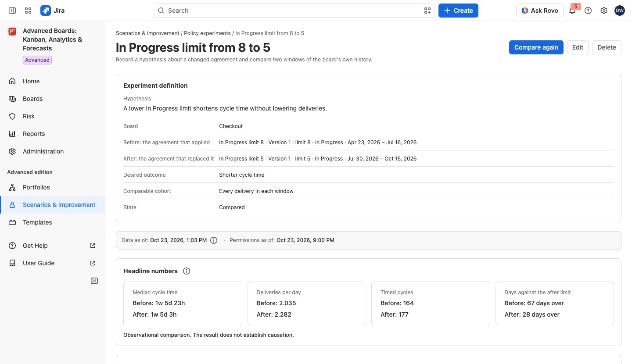Open Reports in the sidebar

(x=53, y=134)
